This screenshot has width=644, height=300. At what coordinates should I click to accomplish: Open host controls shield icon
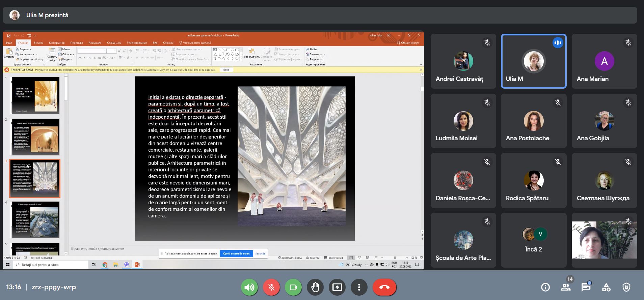[x=626, y=287]
